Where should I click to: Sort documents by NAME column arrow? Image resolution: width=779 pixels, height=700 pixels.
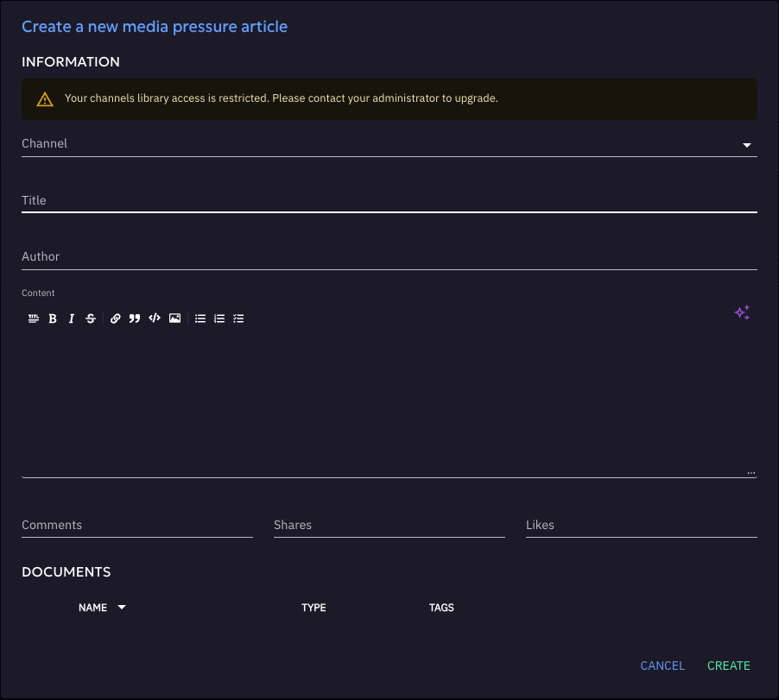coord(122,608)
